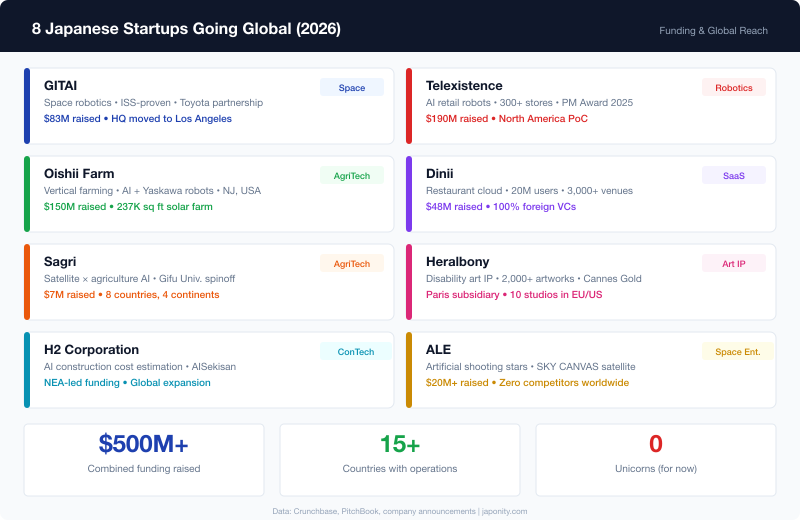
Task: Click the "Countries with operations" caption
Action: point(400,468)
